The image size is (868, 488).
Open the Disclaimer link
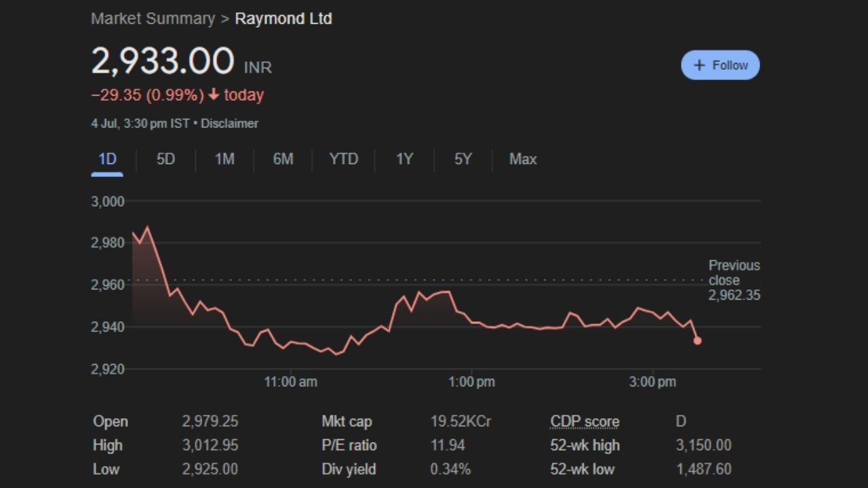(229, 123)
